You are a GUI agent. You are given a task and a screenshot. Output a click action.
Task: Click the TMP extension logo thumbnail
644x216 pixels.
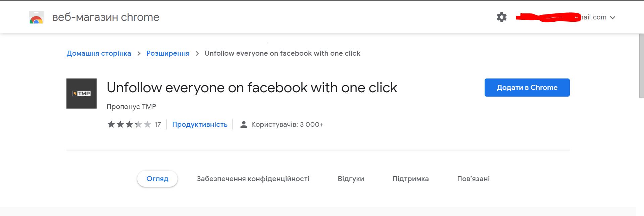coord(82,94)
